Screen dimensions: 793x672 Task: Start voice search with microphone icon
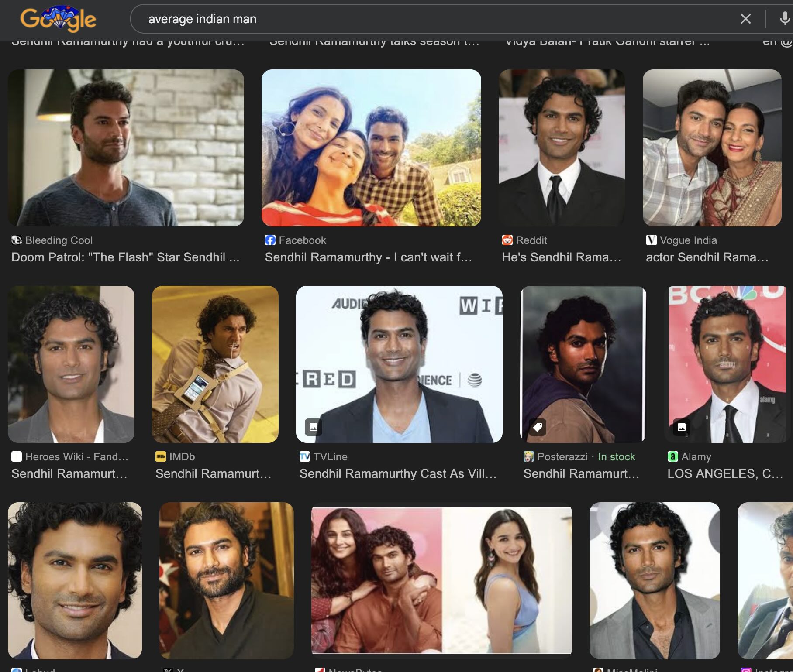coord(785,19)
